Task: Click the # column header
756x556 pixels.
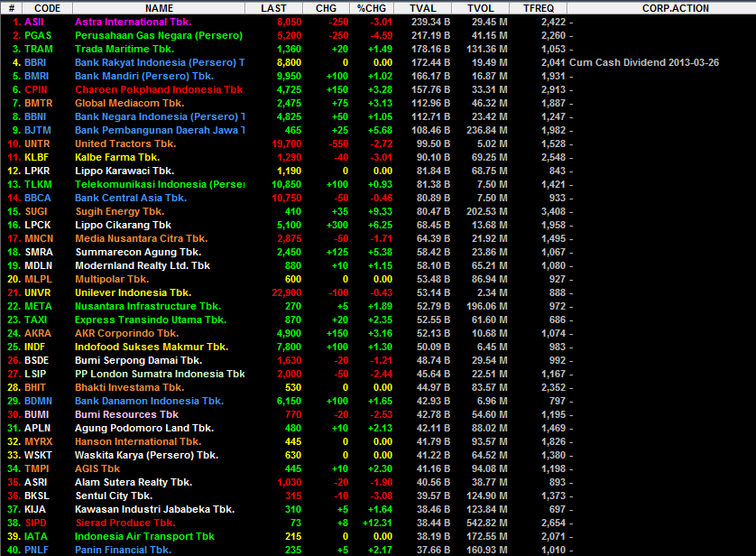Action: [12, 8]
